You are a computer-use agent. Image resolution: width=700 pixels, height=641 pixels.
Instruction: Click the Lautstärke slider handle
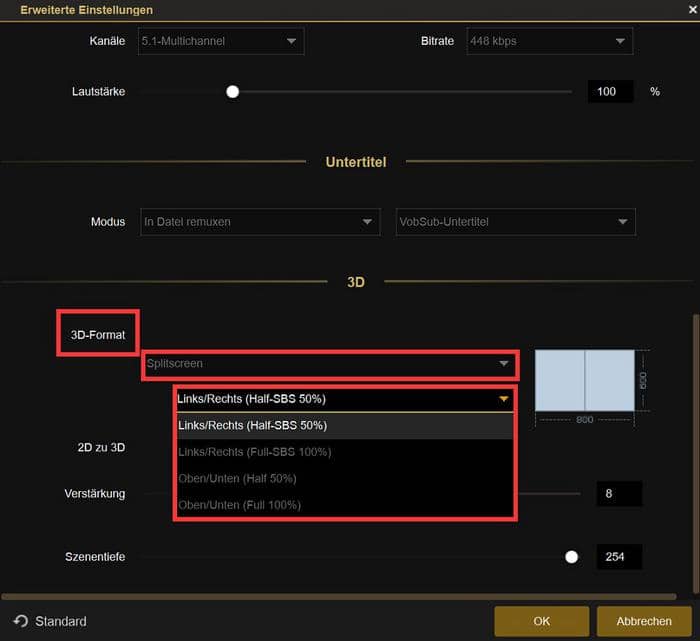[x=233, y=92]
